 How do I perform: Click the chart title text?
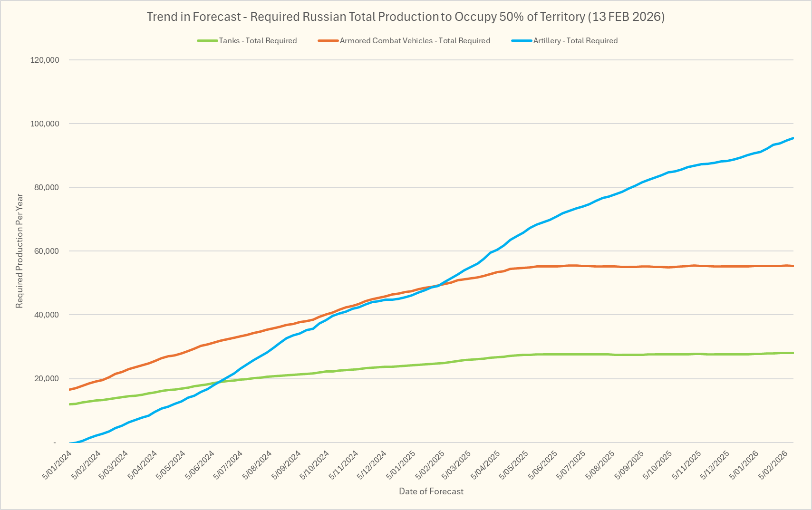click(406, 17)
